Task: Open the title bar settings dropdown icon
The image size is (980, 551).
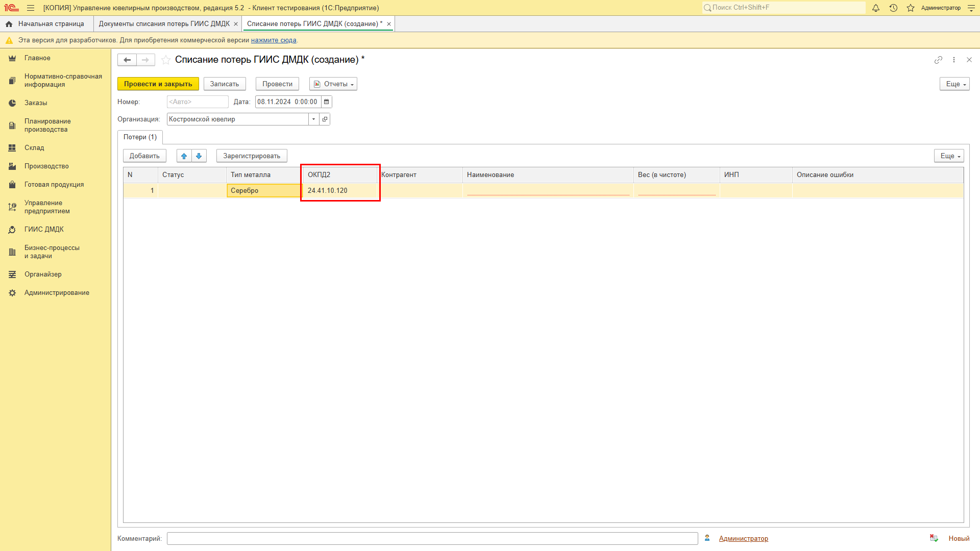Action: pos(971,8)
